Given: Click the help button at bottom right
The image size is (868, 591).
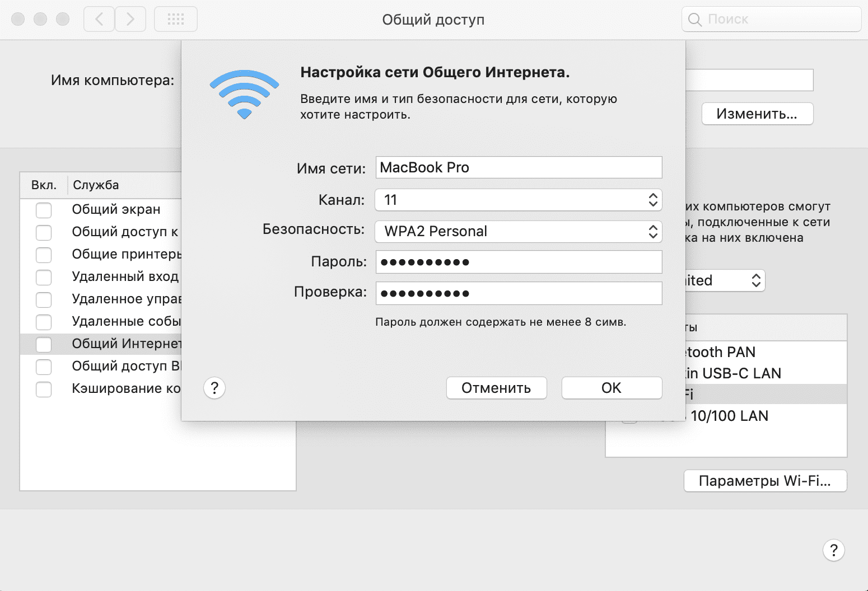Looking at the screenshot, I should (834, 550).
